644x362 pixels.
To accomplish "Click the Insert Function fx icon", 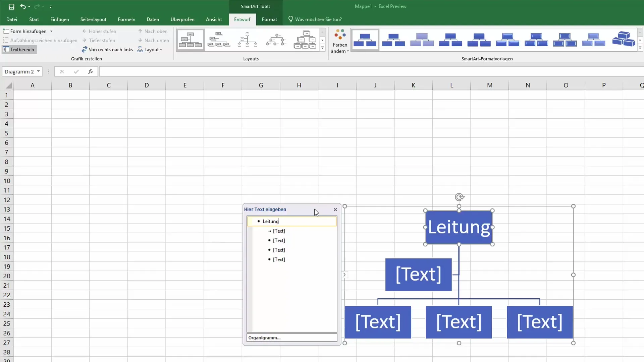I will coord(90,71).
